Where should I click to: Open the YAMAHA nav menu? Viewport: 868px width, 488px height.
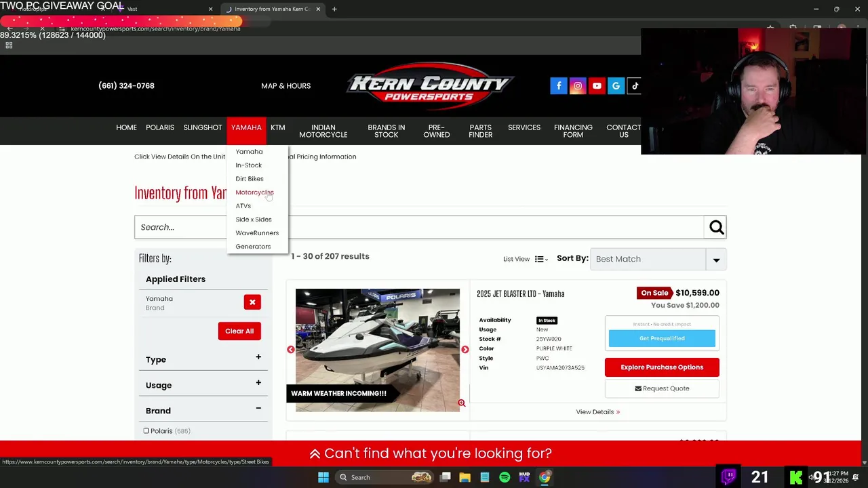[246, 127]
